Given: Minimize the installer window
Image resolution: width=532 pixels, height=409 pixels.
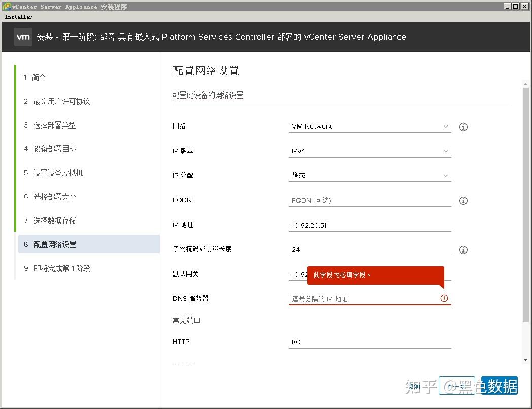Looking at the screenshot, I should tap(507, 6).
